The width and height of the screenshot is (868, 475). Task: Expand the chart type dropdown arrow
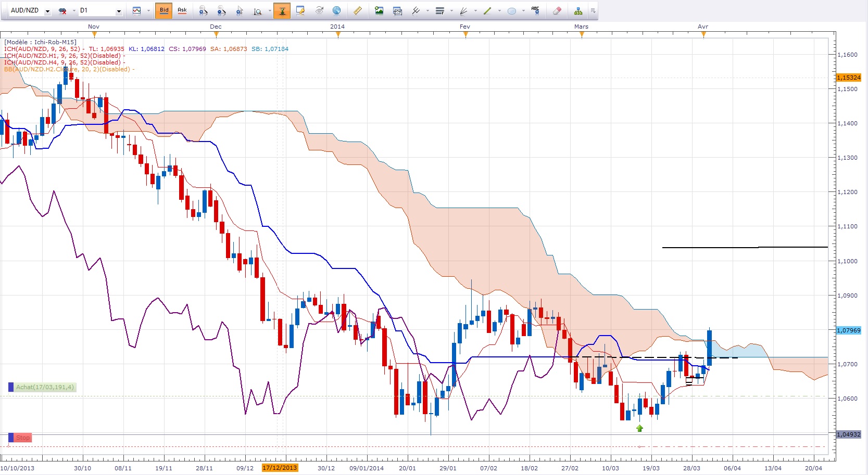(x=148, y=11)
